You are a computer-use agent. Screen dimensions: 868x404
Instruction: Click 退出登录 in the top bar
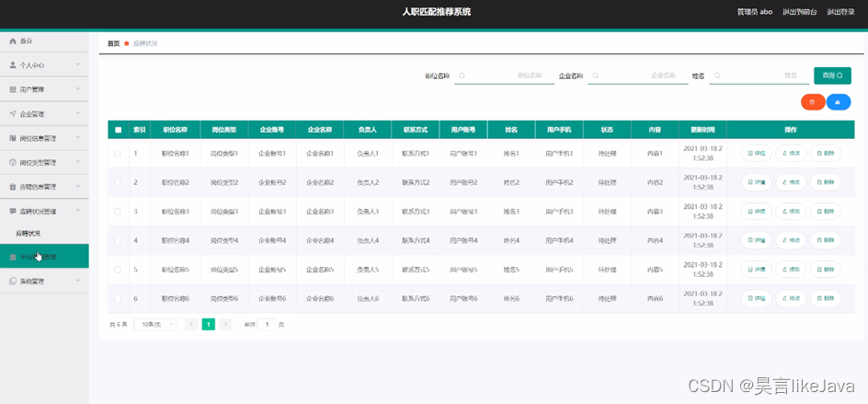click(840, 12)
